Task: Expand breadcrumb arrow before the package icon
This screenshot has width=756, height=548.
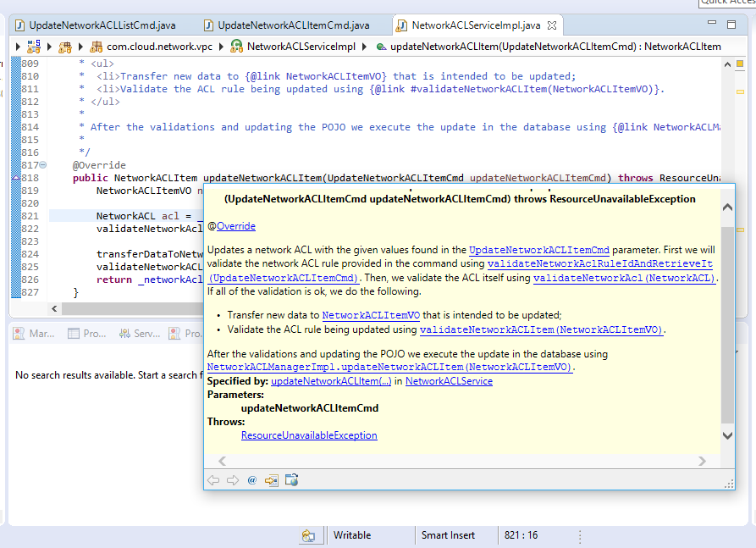Action: [80, 47]
